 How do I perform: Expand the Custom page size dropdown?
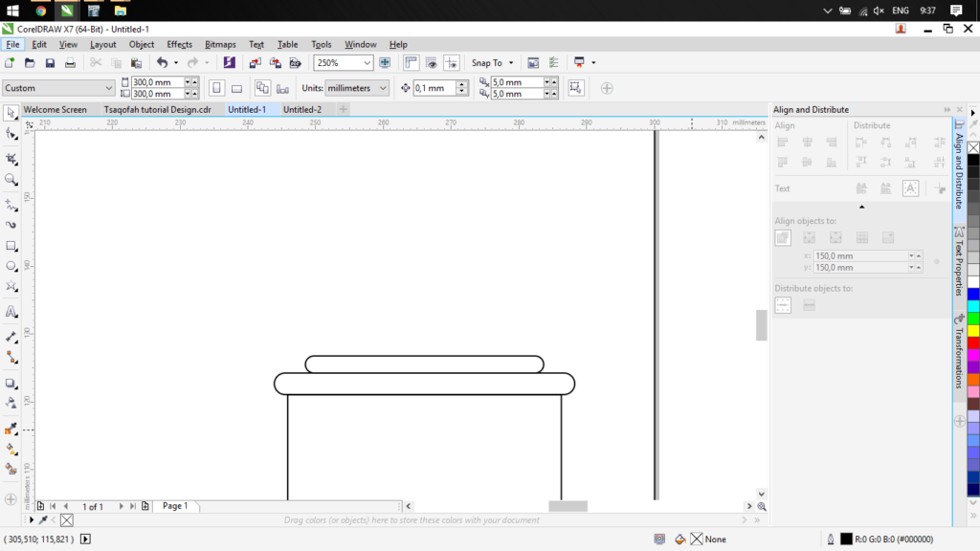(108, 88)
